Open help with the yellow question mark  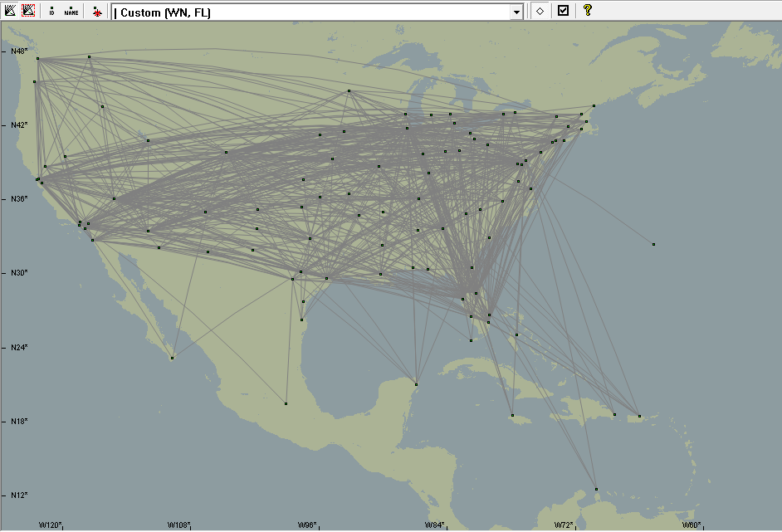[588, 10]
